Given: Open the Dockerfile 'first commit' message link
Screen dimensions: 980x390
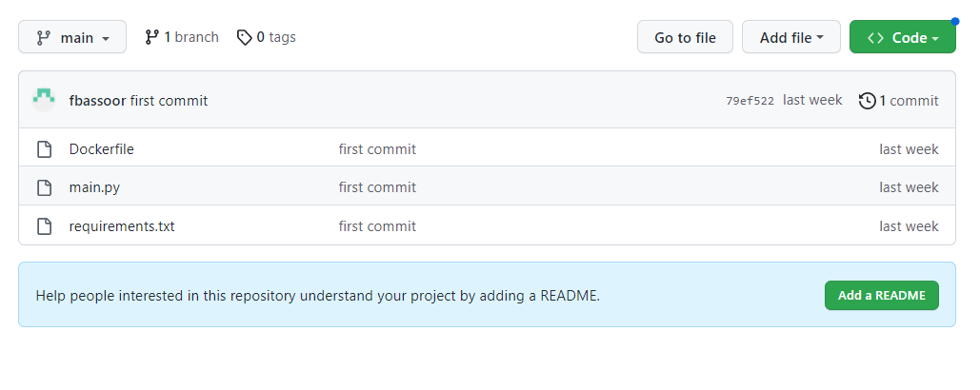Looking at the screenshot, I should (377, 149).
